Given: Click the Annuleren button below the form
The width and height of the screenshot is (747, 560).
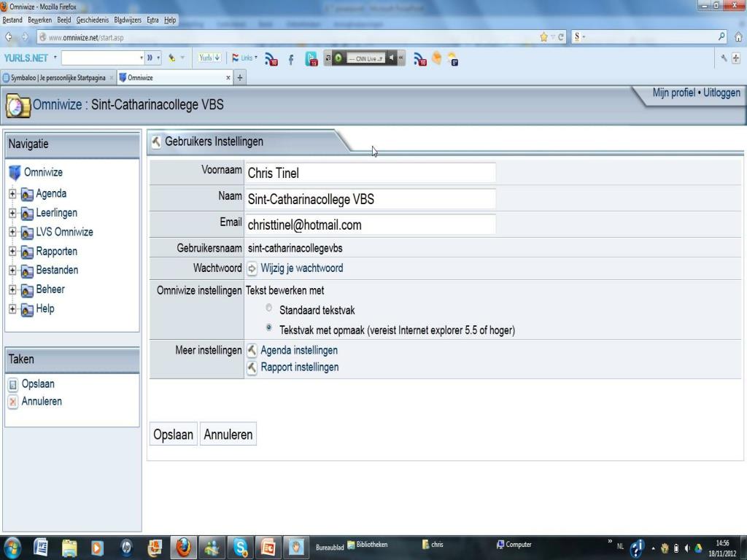Looking at the screenshot, I should 228,435.
